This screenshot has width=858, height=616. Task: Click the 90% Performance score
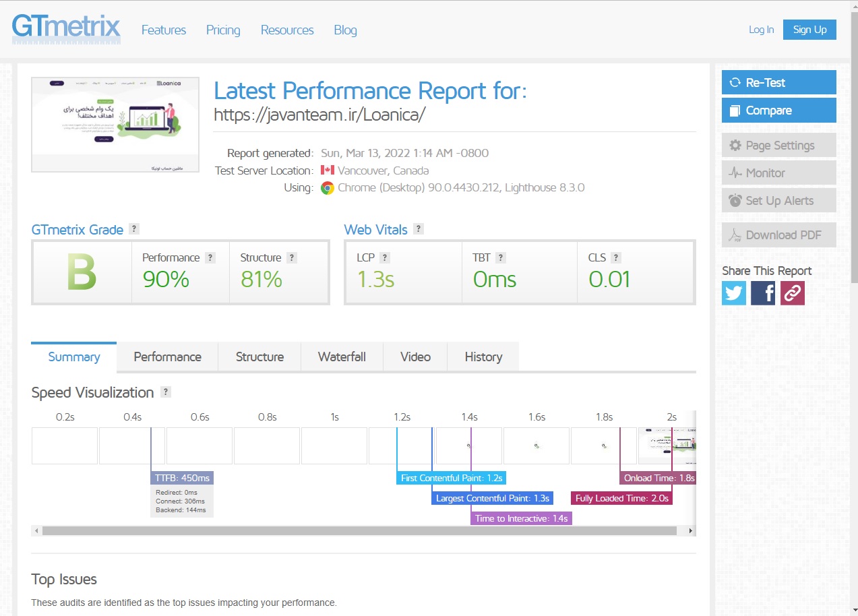click(x=166, y=278)
